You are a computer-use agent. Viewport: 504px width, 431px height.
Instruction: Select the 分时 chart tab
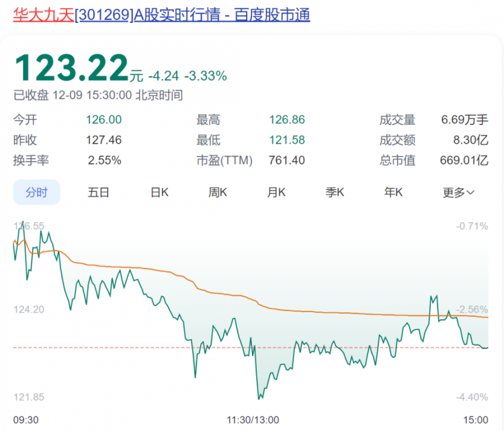(37, 193)
